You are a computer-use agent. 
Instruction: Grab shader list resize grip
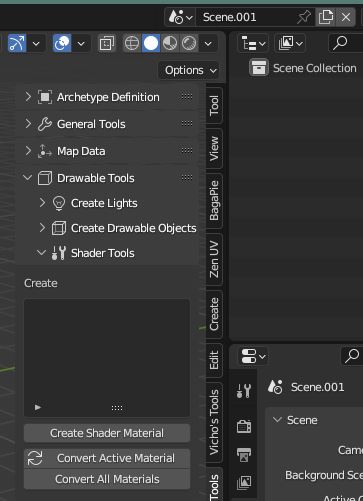point(117,408)
